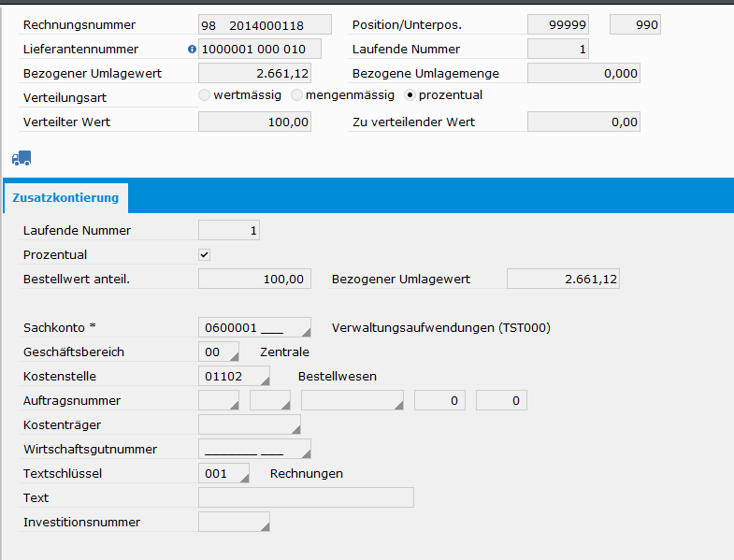This screenshot has height=560, width=734.
Task: Open first Auftragsnummer dropdown field
Action: coord(219,400)
